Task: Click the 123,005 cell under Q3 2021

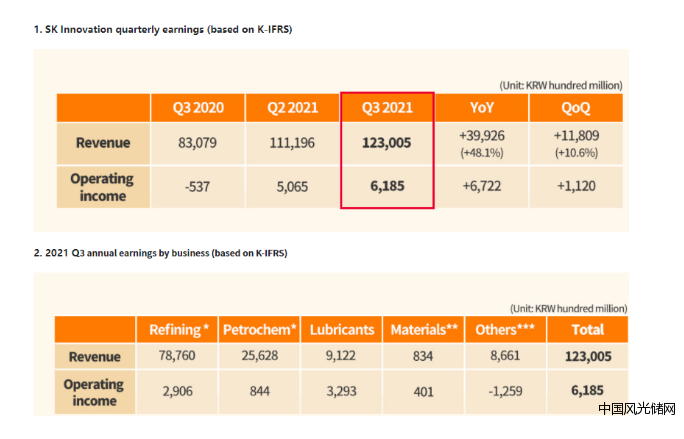Action: [x=387, y=143]
